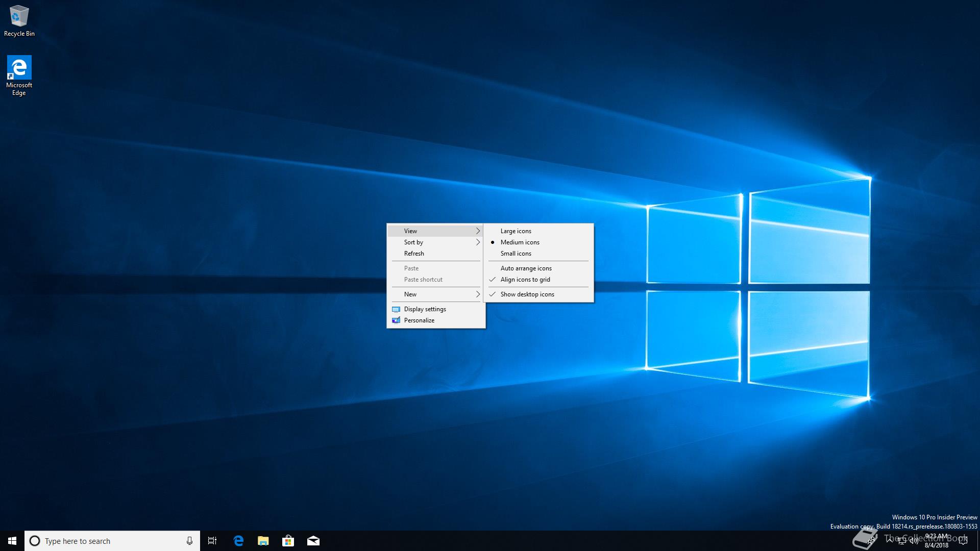This screenshot has height=551, width=980.
Task: Click the microphone icon in search box
Action: click(189, 541)
